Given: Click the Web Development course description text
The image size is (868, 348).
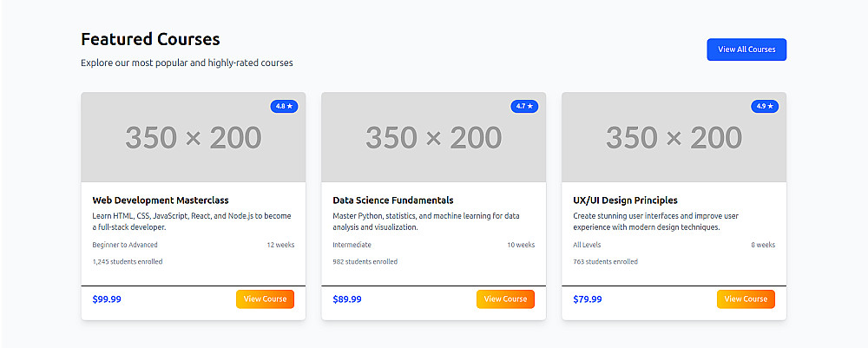Looking at the screenshot, I should click(191, 221).
